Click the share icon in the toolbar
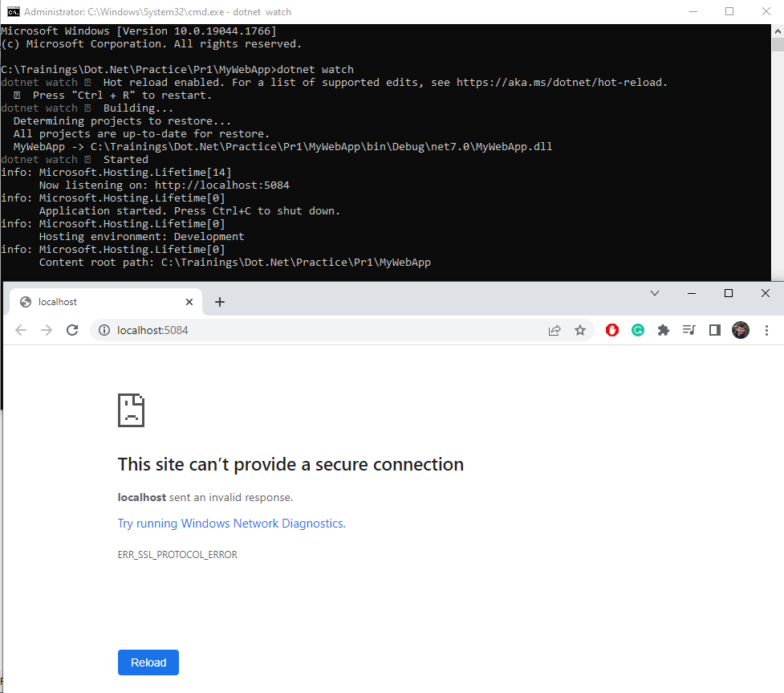The height and width of the screenshot is (693, 784). point(554,330)
